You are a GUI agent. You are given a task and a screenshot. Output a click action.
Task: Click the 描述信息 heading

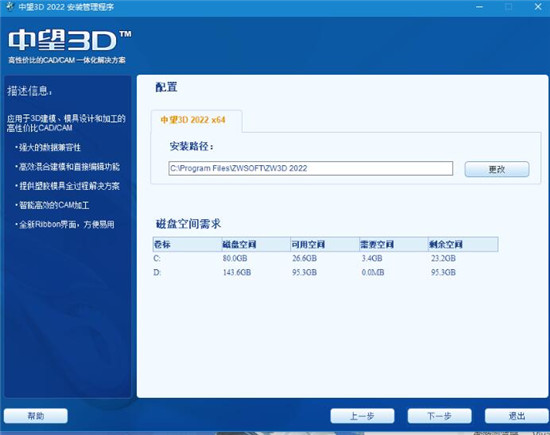click(29, 91)
